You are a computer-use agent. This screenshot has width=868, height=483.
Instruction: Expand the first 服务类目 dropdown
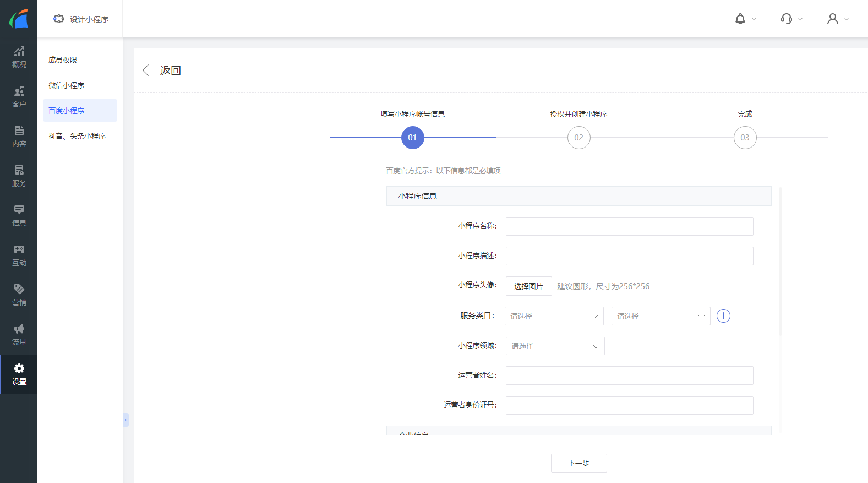pyautogui.click(x=554, y=316)
